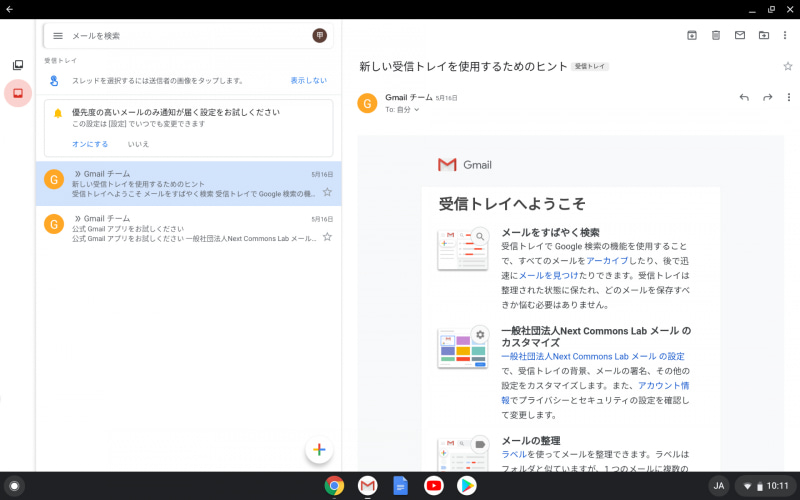Screen dimensions: 800x500
Task: Star the open message subject
Action: [788, 66]
